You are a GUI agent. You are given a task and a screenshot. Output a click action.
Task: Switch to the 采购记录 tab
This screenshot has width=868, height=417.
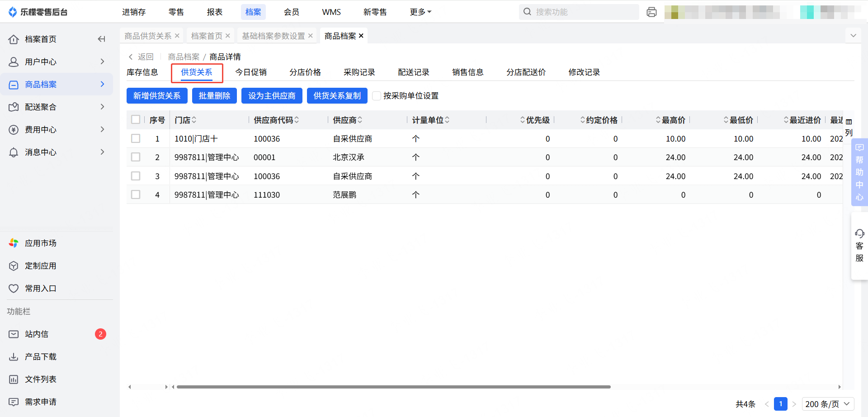[359, 72]
